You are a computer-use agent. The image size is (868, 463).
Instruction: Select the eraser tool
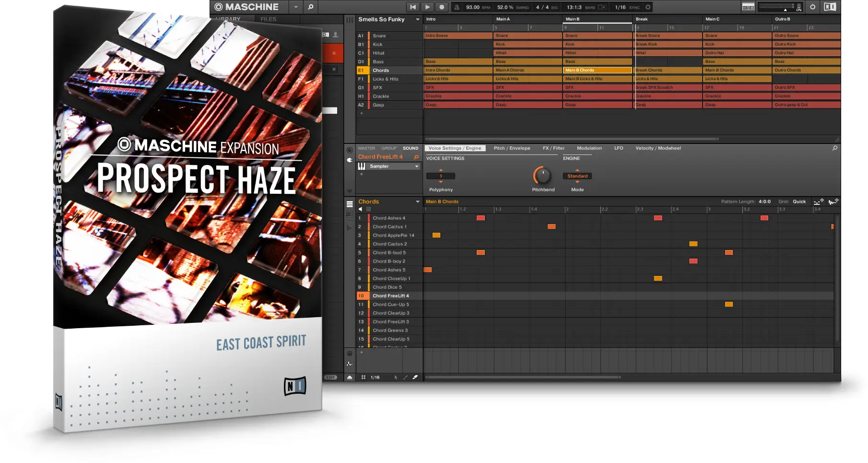point(415,378)
